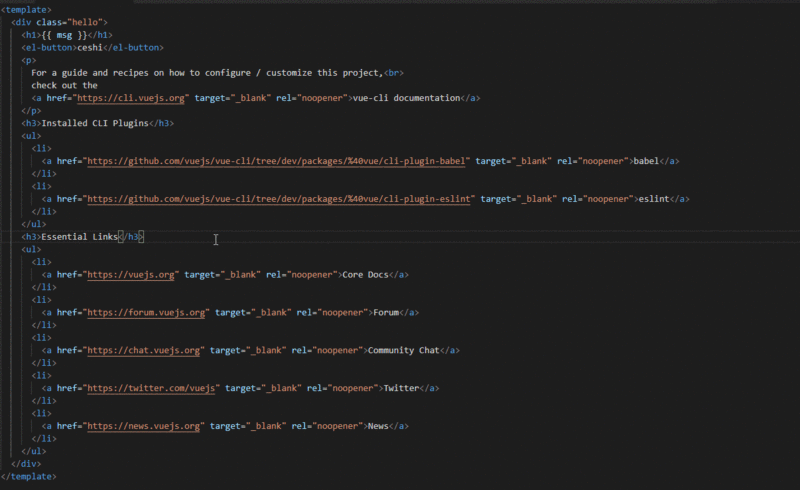Open the https://twitter.com/vuejs link
The height and width of the screenshot is (490, 800).
pos(151,388)
